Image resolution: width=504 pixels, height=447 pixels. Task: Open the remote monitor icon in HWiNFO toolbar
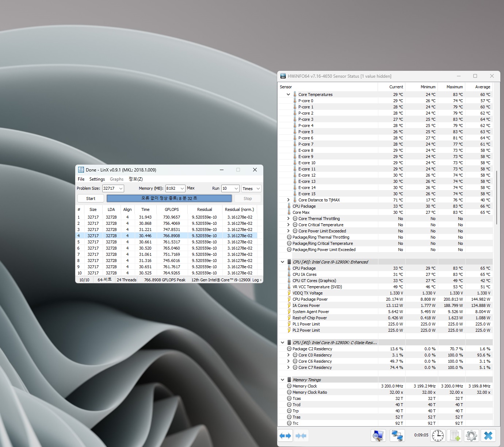pyautogui.click(x=378, y=436)
